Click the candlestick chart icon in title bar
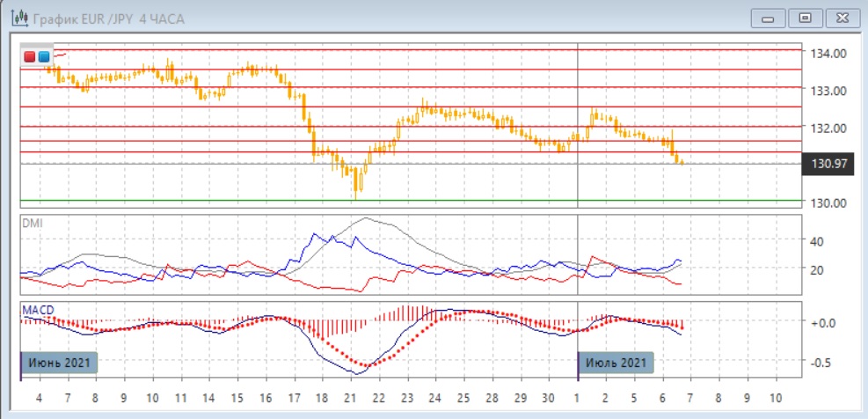 [15, 18]
